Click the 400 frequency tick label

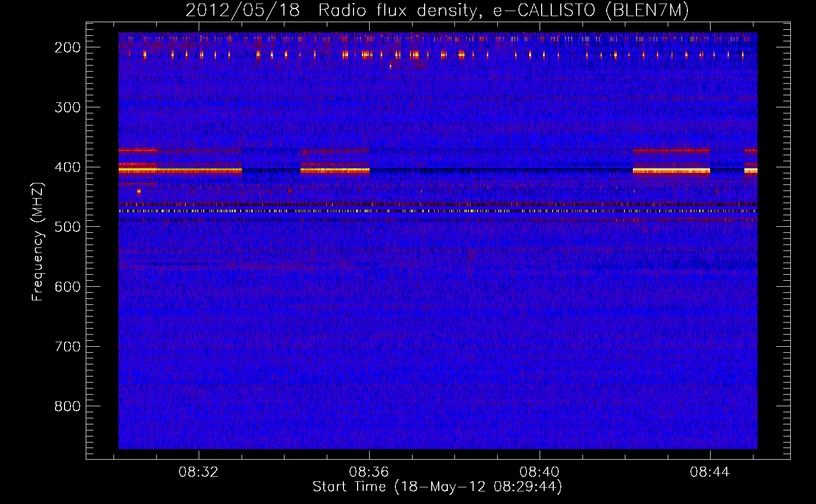coord(68,167)
